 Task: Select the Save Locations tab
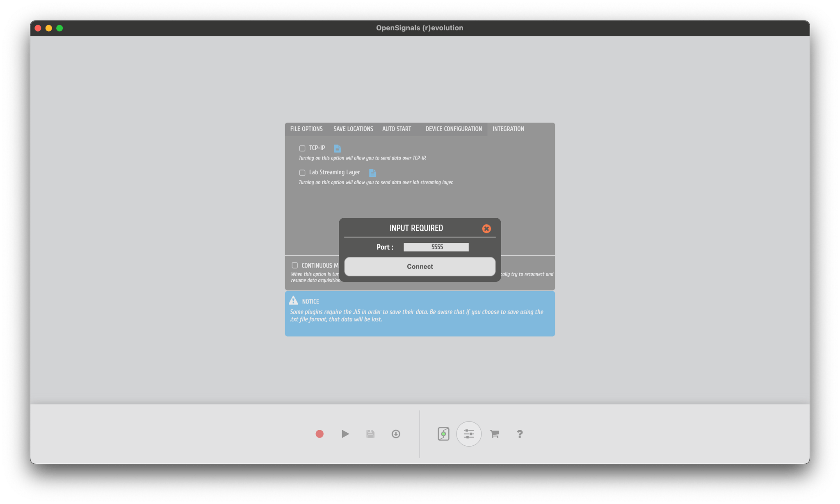(353, 128)
